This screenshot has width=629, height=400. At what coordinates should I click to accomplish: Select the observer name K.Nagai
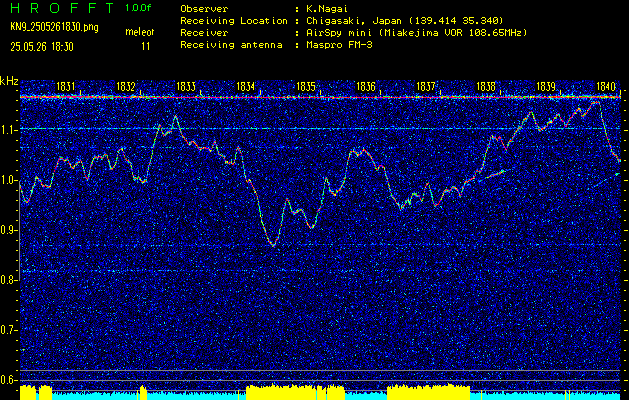pos(327,8)
